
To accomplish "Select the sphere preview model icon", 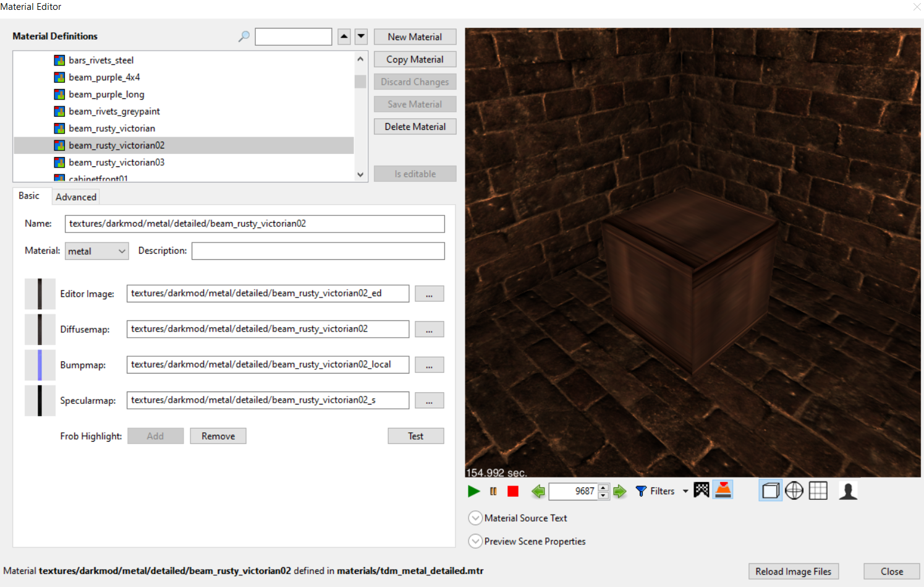I will 794,491.
